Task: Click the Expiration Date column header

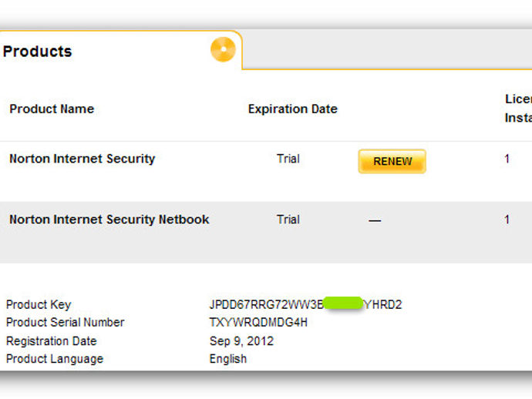Action: 292,109
